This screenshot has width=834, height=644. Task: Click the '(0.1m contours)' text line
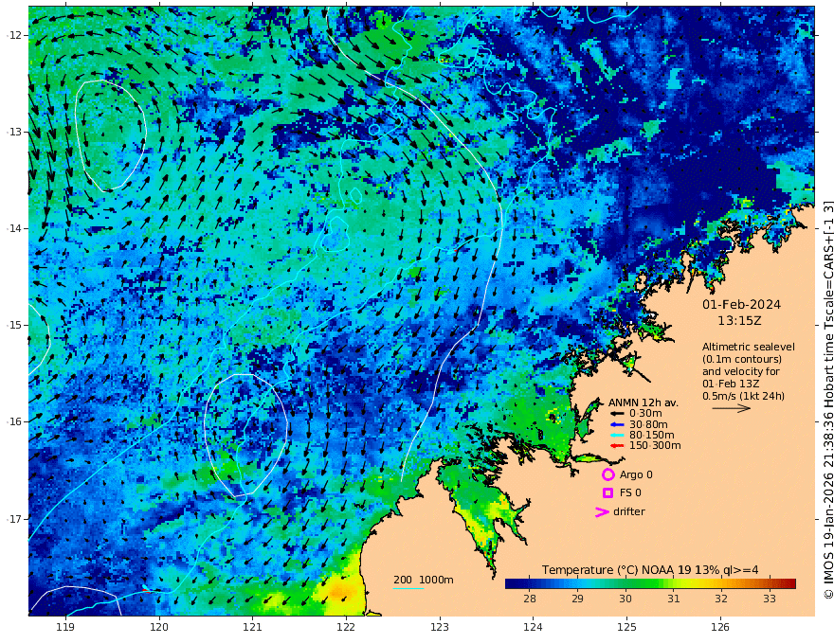742,359
